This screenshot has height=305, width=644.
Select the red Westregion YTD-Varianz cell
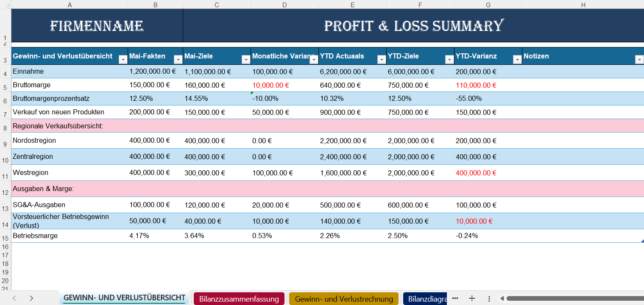pos(488,173)
